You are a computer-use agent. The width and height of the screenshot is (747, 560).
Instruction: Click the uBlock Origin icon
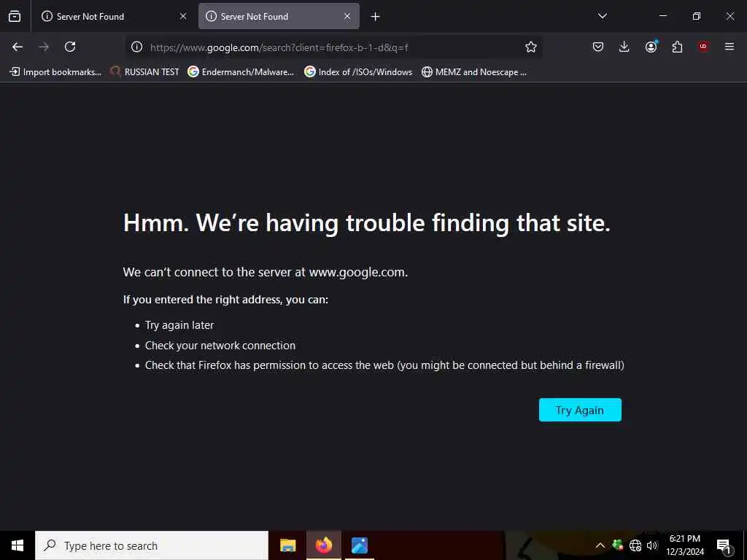tap(703, 47)
